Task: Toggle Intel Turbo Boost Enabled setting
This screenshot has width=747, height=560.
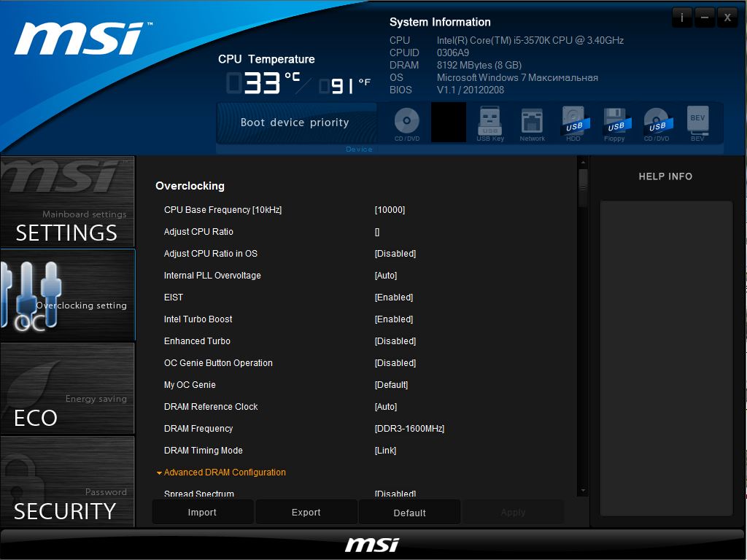Action: (394, 319)
